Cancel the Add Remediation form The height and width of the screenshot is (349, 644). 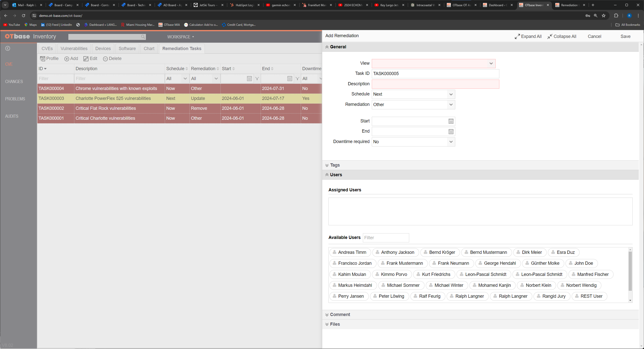click(x=594, y=36)
